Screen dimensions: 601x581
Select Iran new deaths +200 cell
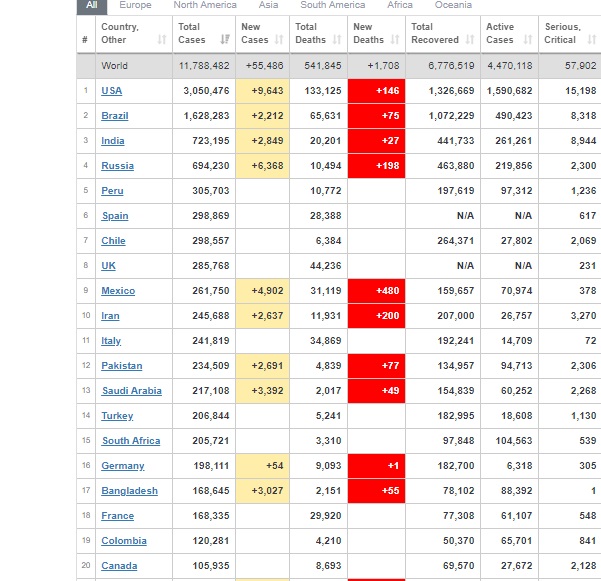(x=376, y=316)
